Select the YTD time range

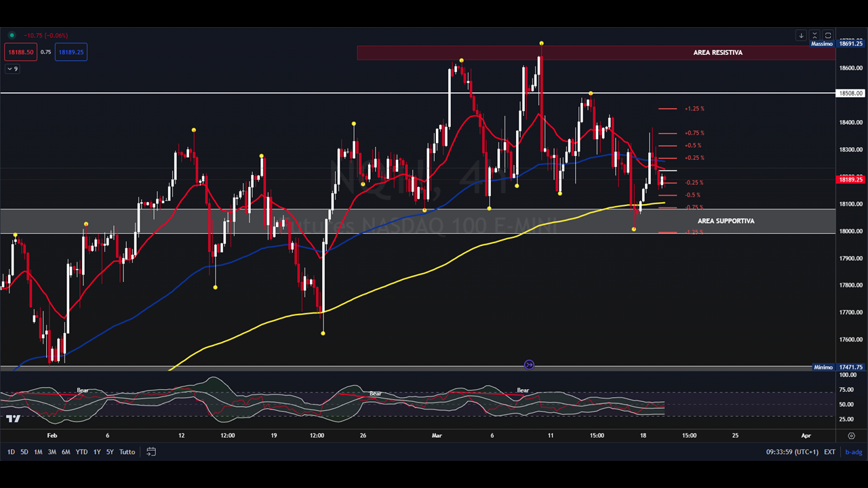[x=81, y=452]
